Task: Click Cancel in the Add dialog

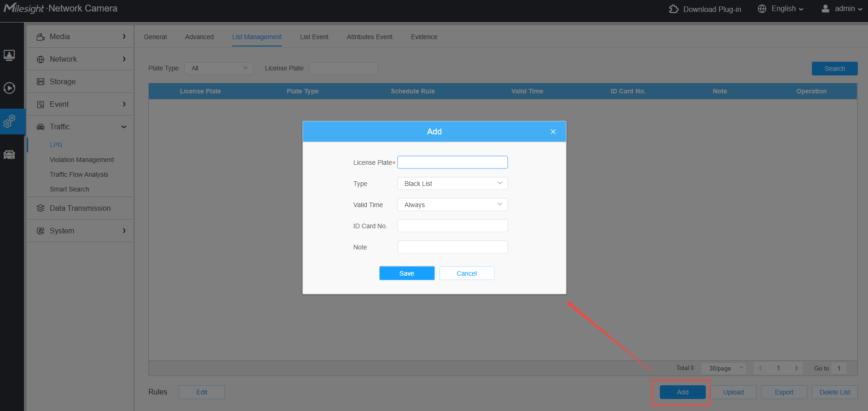Action: pos(467,273)
